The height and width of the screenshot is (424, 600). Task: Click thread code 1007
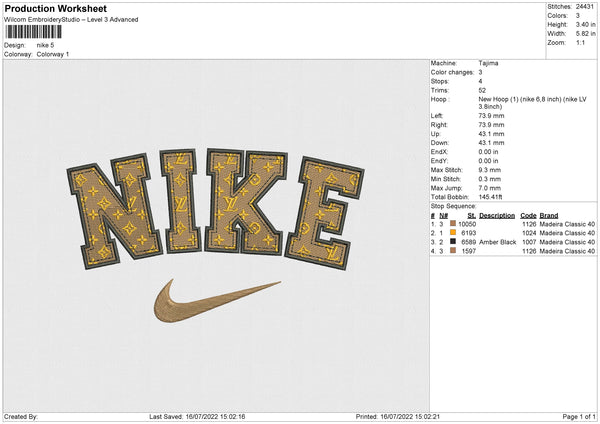point(529,242)
